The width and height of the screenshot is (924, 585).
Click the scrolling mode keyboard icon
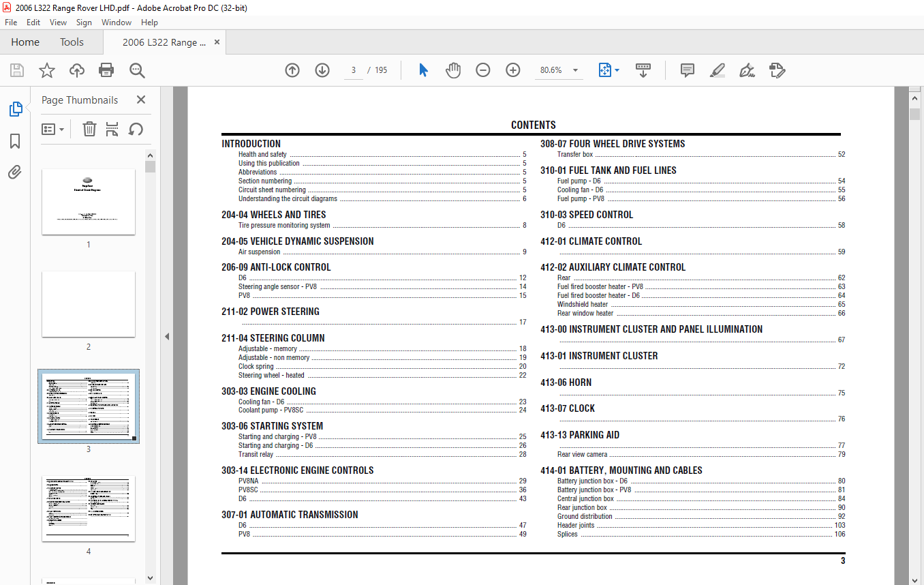(643, 70)
